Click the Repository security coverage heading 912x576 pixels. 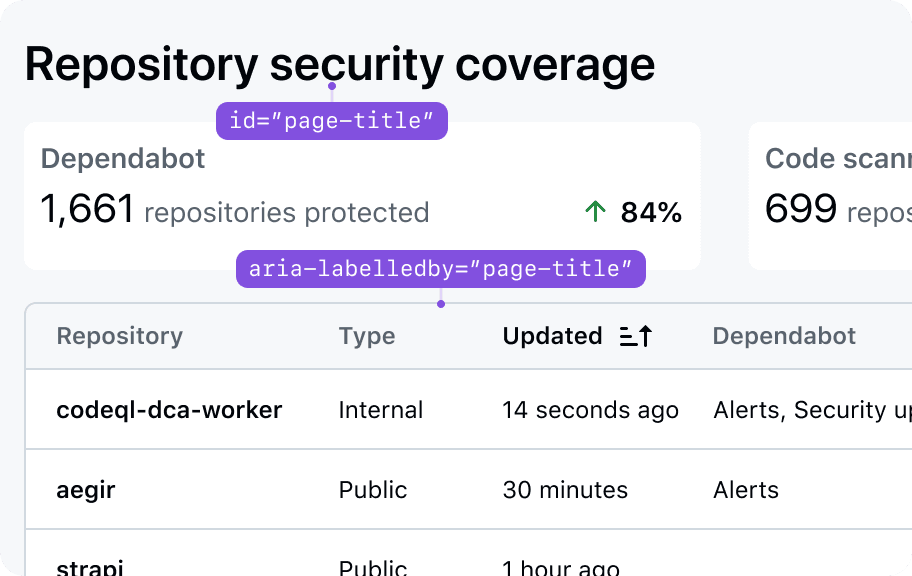(x=340, y=65)
